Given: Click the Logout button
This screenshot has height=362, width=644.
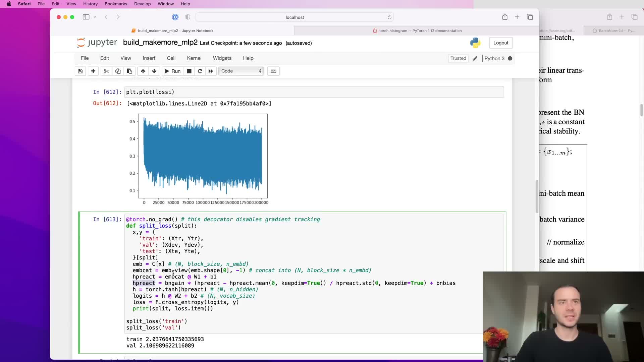Looking at the screenshot, I should click(x=500, y=43).
